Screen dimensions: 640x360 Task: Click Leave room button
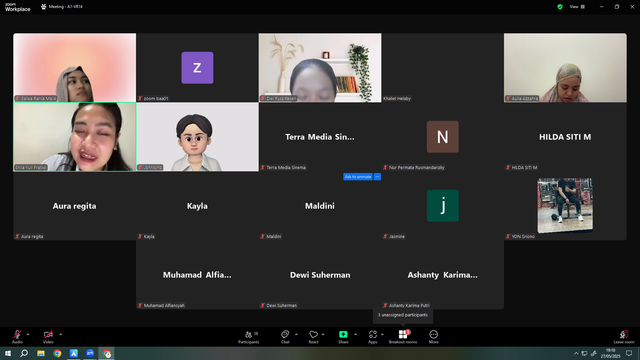624,337
